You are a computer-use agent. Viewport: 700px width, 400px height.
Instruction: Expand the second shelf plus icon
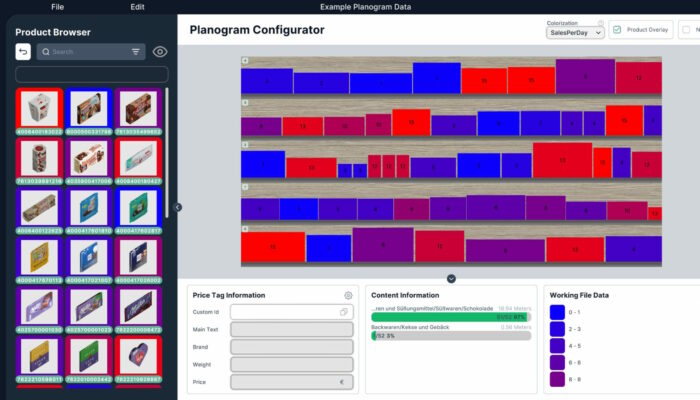click(x=245, y=103)
